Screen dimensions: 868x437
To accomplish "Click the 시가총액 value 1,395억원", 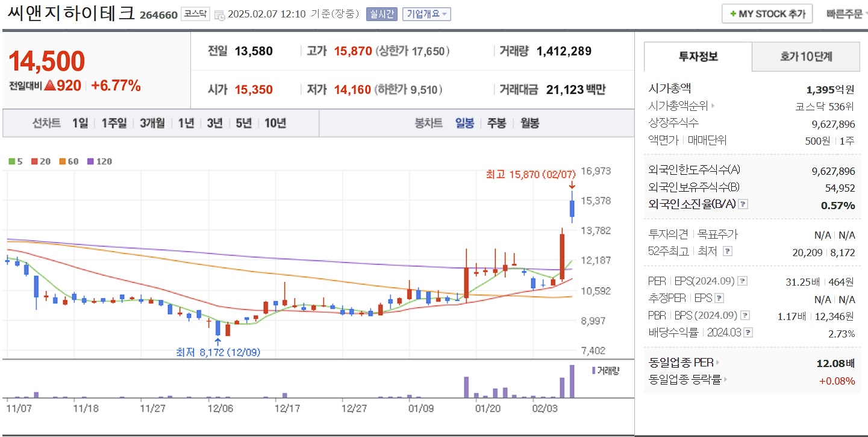I will coord(830,90).
